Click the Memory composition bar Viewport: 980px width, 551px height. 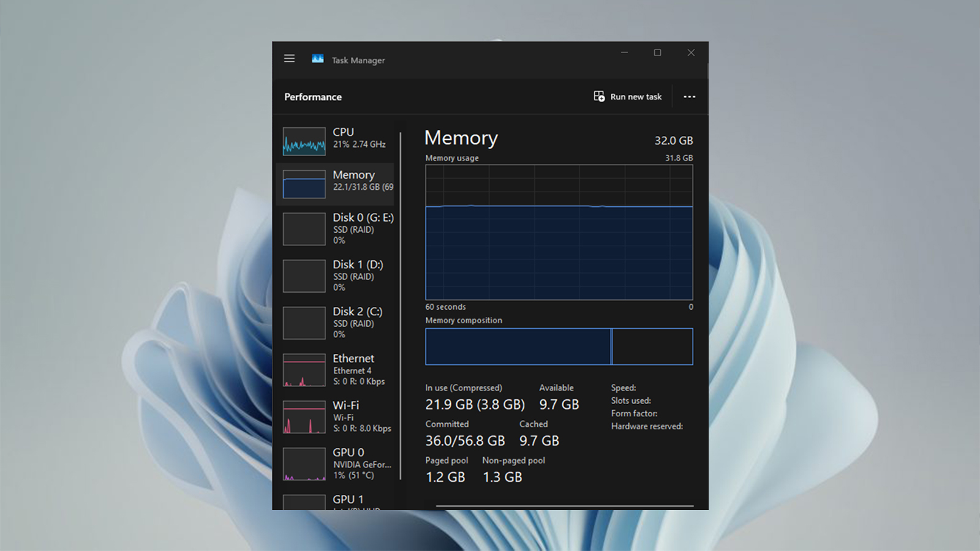[x=559, y=347]
